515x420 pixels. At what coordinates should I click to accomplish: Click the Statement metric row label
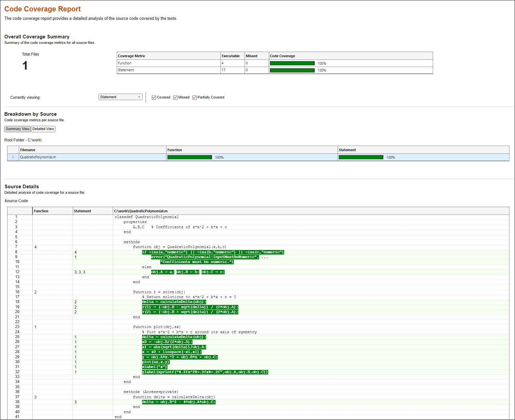[126, 70]
